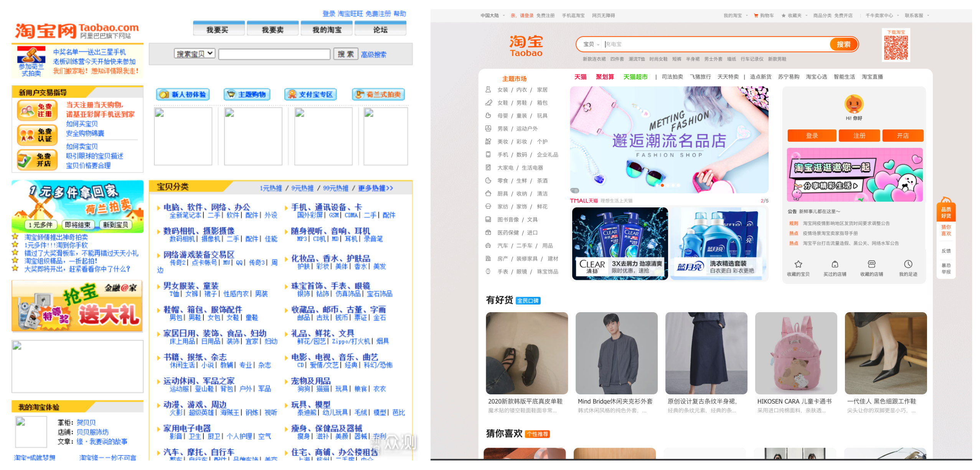Click the medical icon beside 医药保健
The width and height of the screenshot is (980, 470).
coord(488,232)
